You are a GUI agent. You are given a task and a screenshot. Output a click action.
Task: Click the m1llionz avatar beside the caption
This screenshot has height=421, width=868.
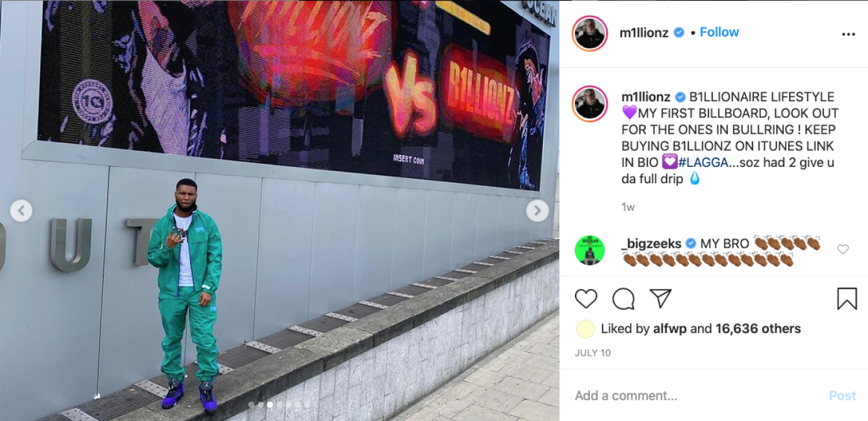pyautogui.click(x=590, y=104)
